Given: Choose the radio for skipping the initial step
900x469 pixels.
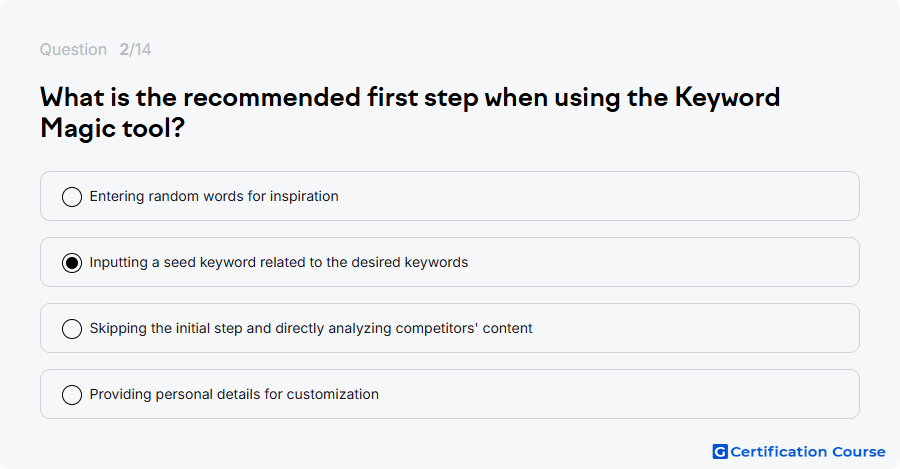Looking at the screenshot, I should click(72, 328).
